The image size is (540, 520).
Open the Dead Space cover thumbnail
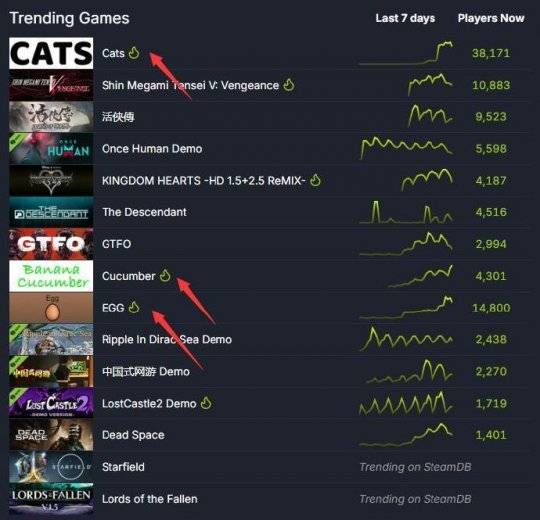(x=51, y=435)
